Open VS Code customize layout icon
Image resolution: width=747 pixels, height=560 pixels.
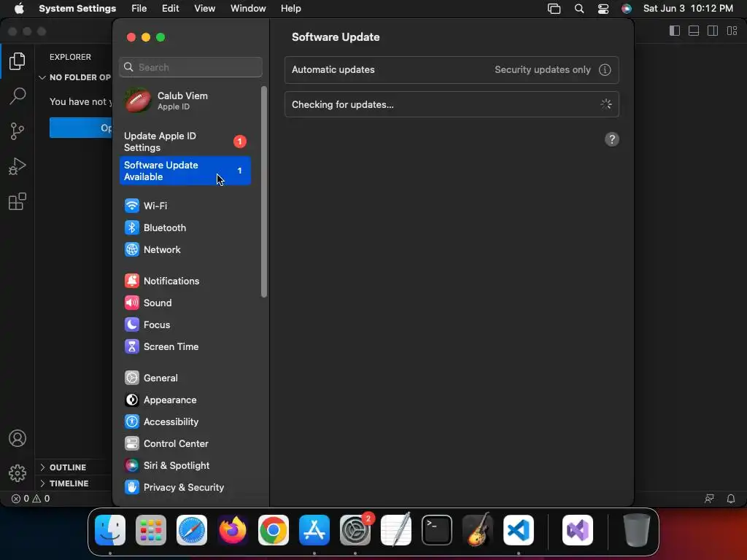click(732, 31)
